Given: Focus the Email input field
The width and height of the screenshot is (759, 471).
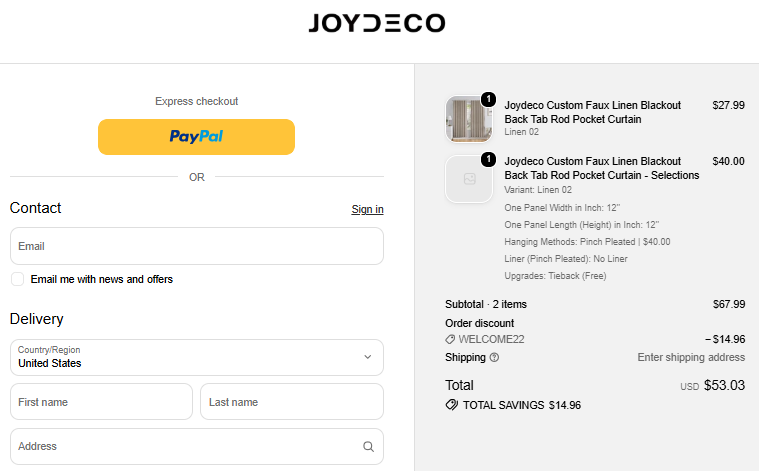Looking at the screenshot, I should 197,246.
